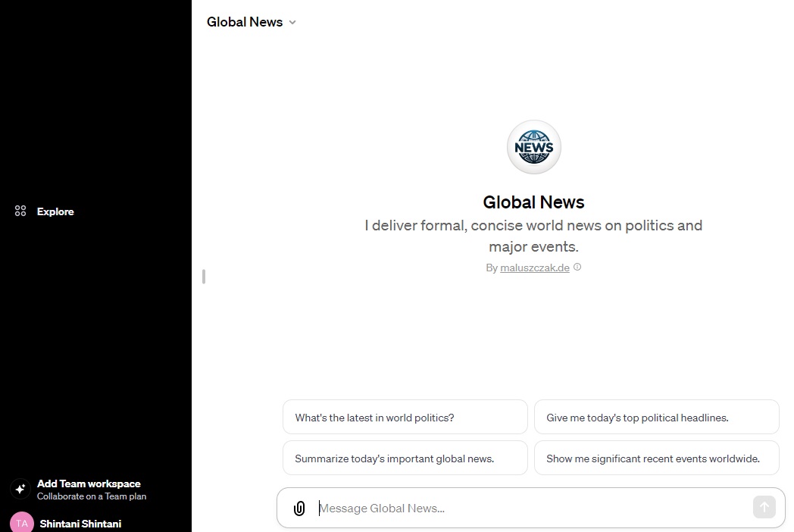Open the maluszczak.de author link
794x532 pixels.
[x=534, y=268]
